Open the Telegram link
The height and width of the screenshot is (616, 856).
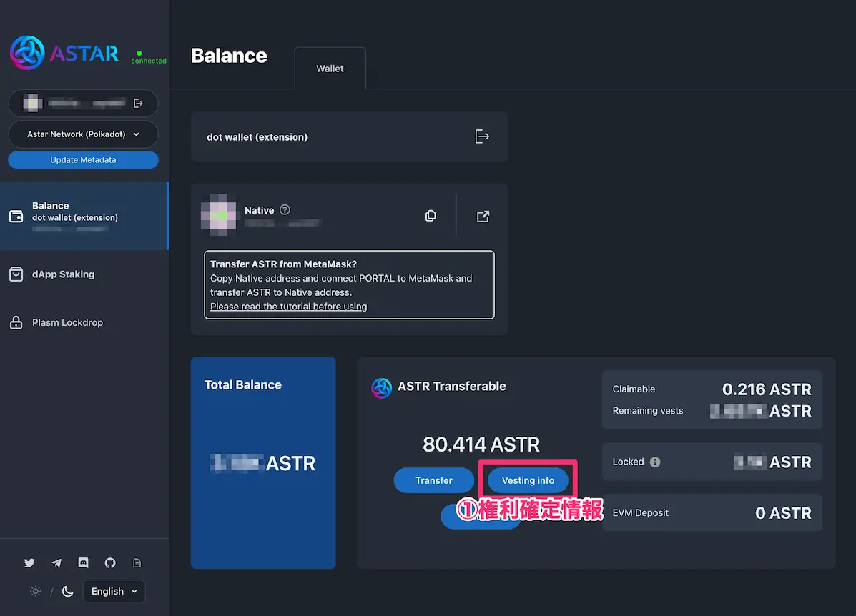pyautogui.click(x=56, y=562)
